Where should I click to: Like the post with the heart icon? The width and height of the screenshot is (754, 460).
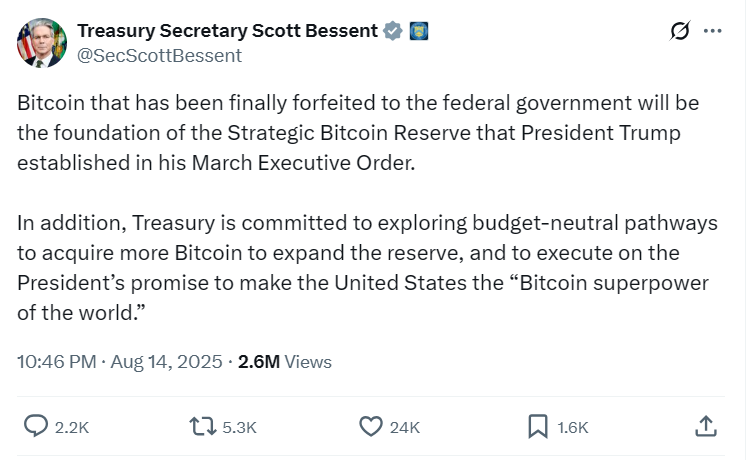tap(371, 426)
